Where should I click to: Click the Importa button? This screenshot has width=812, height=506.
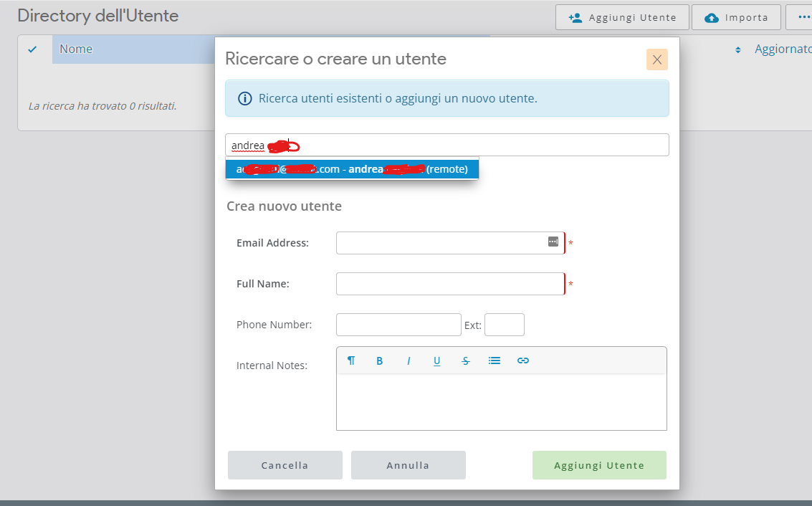[736, 17]
